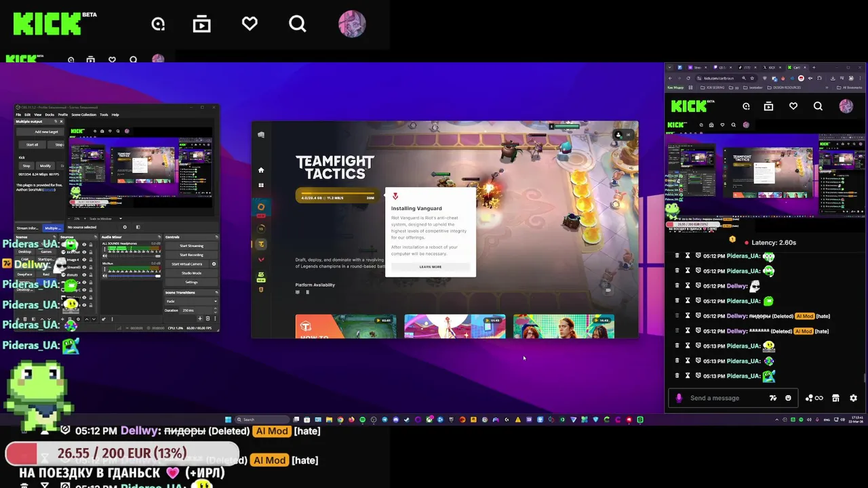Click 'Start Streaming' in OBS Controls

tap(191, 245)
